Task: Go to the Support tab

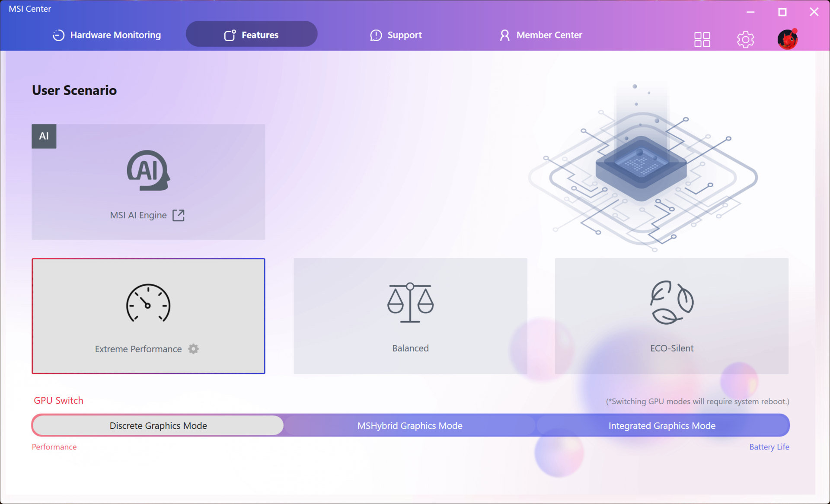Action: 396,35
